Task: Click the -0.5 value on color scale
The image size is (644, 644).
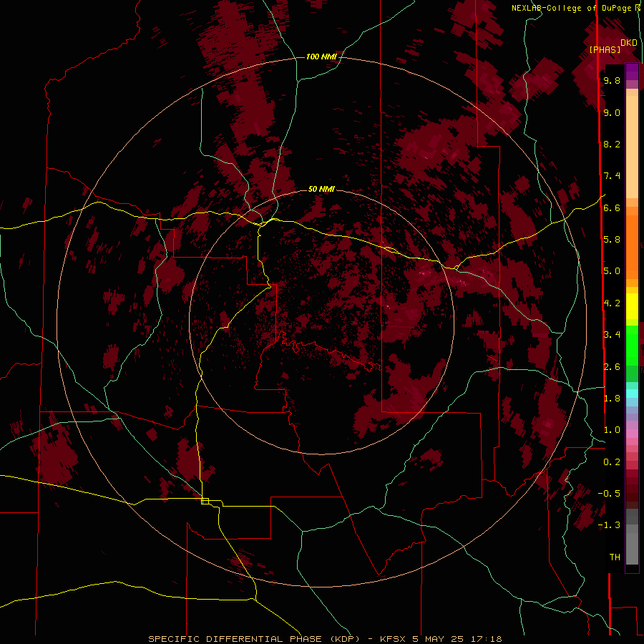Action: point(609,494)
